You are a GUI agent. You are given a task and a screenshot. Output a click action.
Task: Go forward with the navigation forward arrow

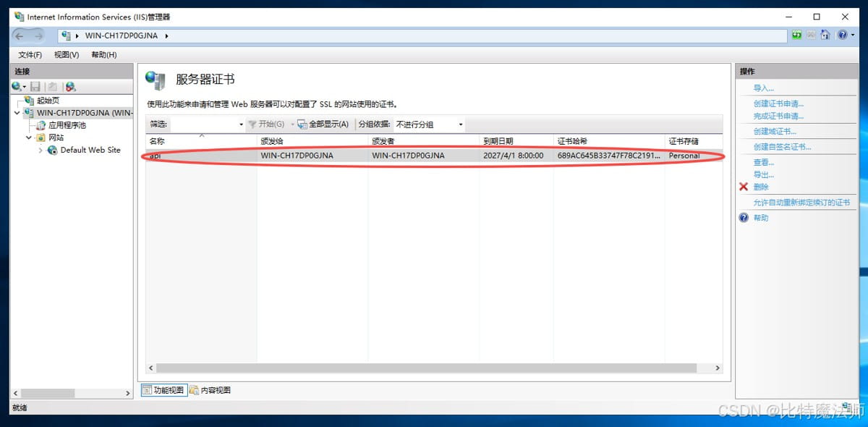pyautogui.click(x=38, y=35)
